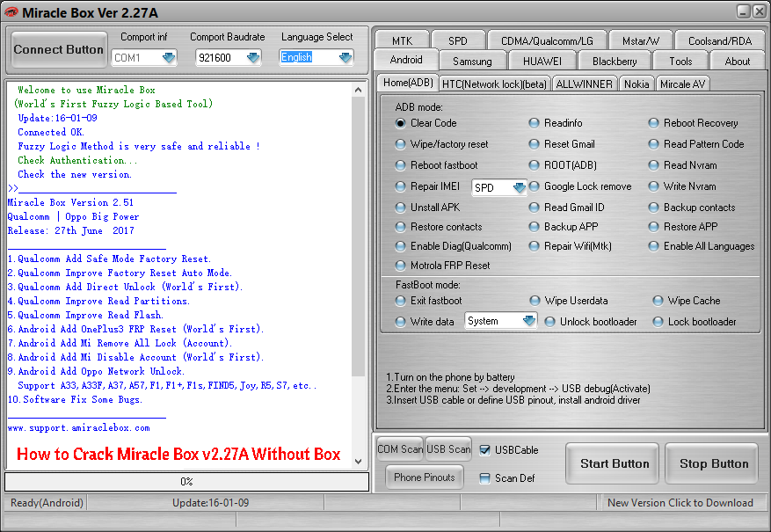Select Unlock bootloader option
This screenshot has height=532, width=771.
point(549,322)
